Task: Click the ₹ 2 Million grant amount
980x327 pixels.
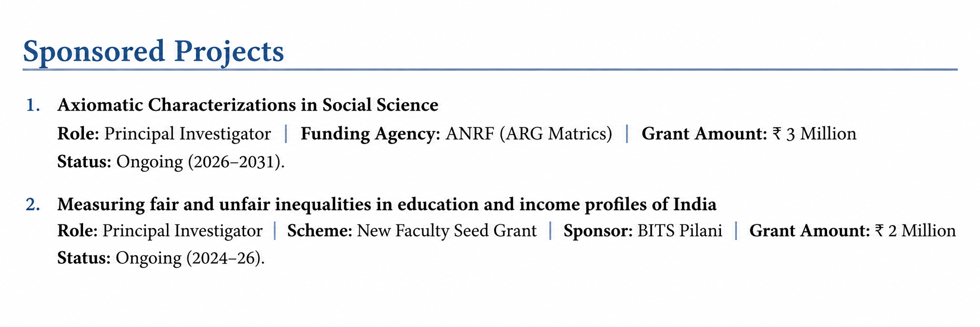Action: [x=915, y=231]
